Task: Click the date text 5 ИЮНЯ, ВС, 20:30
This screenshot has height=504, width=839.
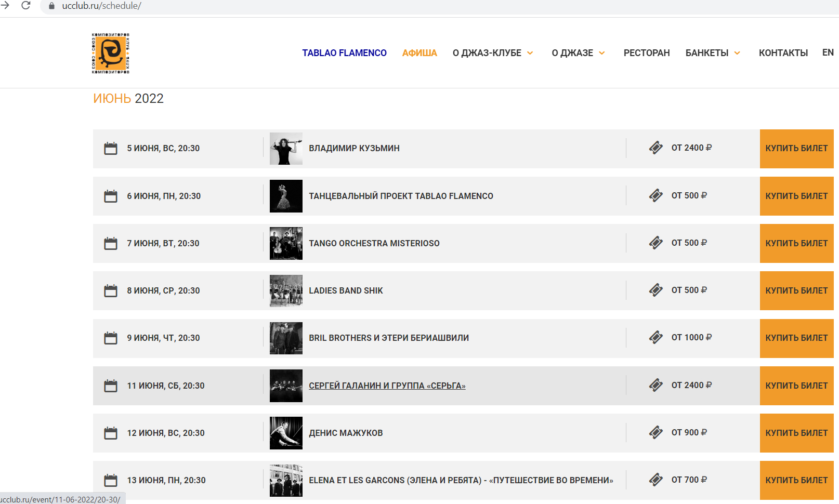Action: tap(163, 148)
